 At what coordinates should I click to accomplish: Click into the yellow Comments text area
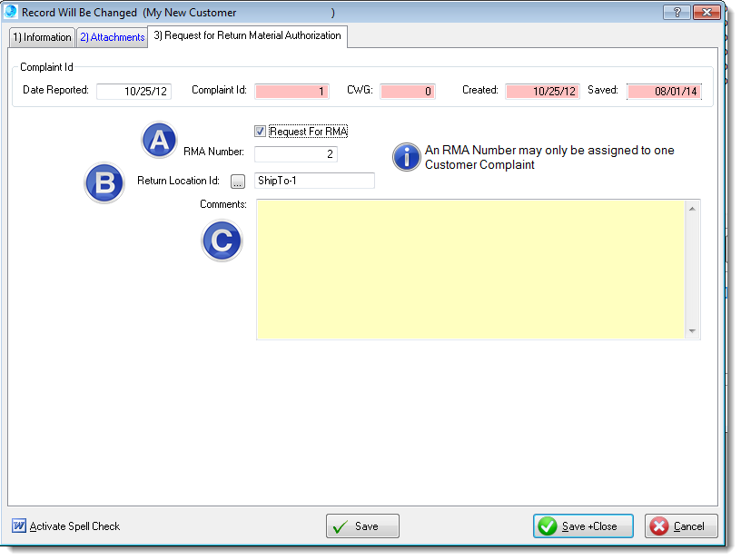pos(470,270)
